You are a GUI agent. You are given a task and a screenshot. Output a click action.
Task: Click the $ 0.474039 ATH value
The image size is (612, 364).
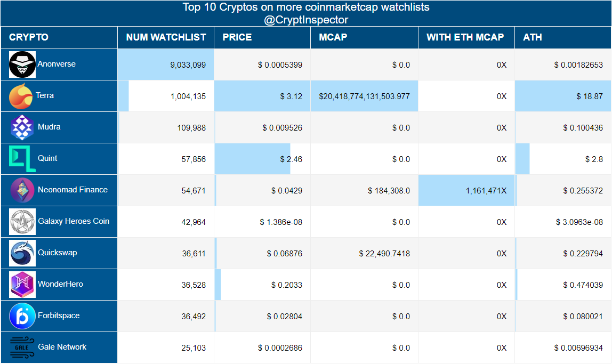pos(583,285)
